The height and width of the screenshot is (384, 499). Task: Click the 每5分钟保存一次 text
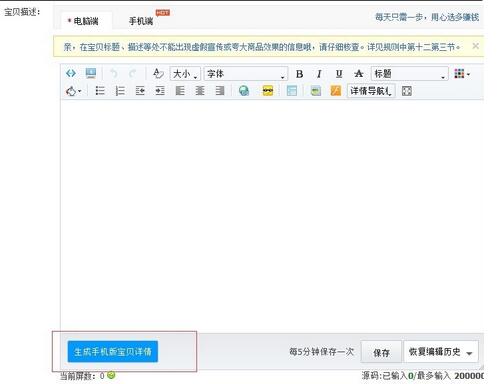(322, 352)
